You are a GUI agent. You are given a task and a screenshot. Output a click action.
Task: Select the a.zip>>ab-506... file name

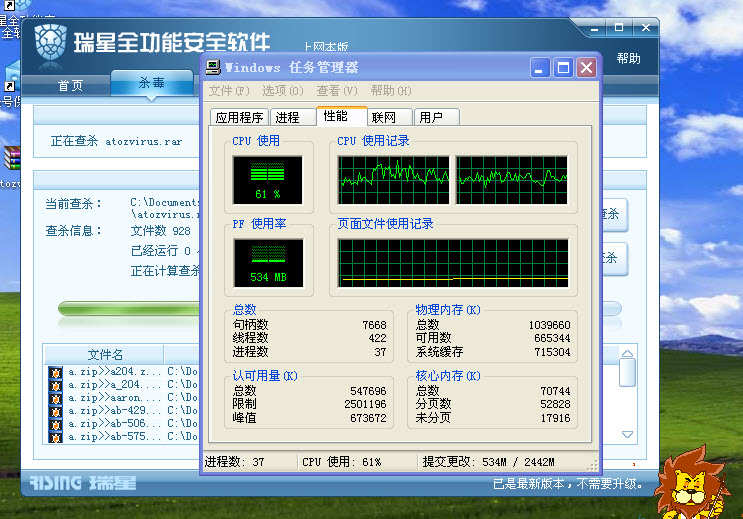(x=115, y=424)
